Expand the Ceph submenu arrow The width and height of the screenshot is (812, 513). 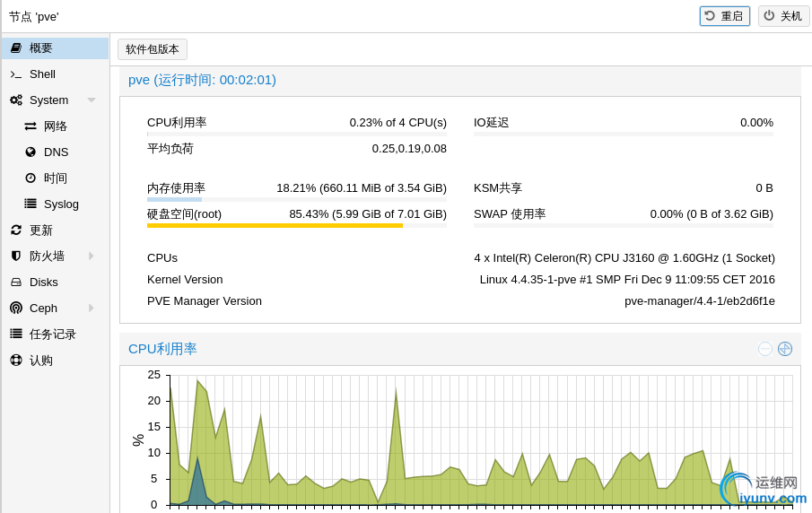pyautogui.click(x=92, y=309)
